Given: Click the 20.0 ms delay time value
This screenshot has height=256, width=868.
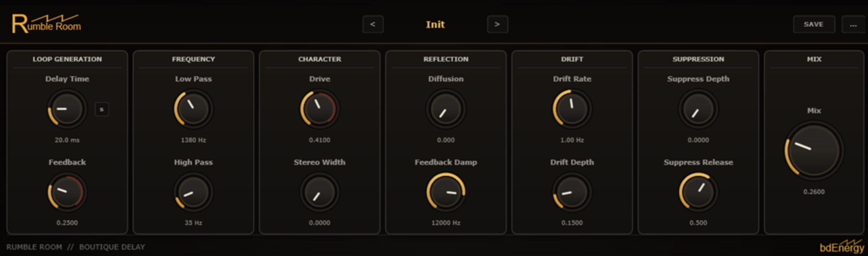Looking at the screenshot, I should [67, 140].
